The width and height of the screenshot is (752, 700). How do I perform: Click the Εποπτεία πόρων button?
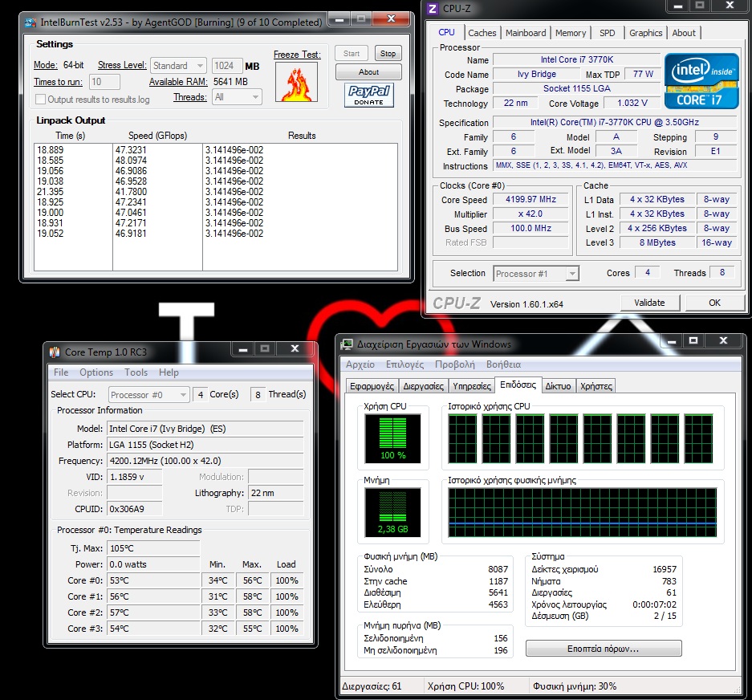pos(604,649)
